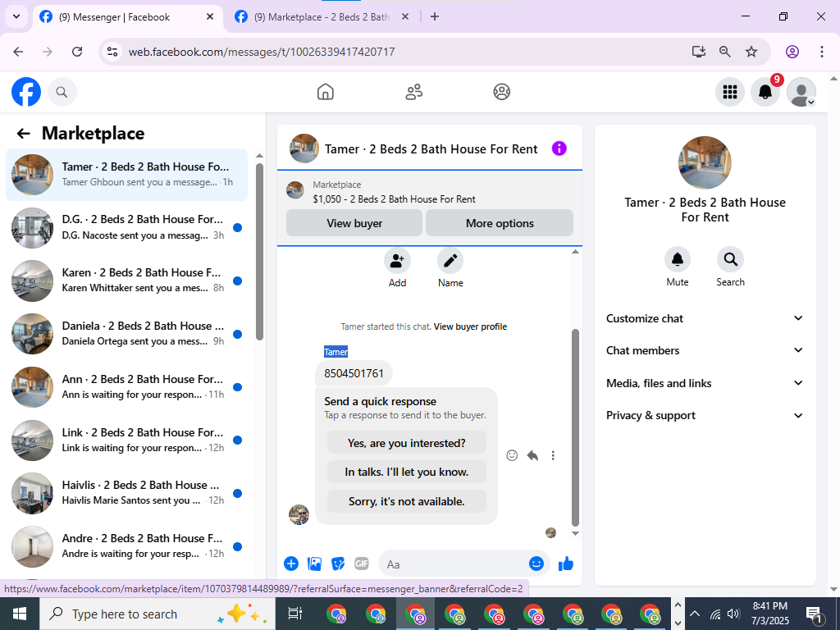Open Chrome profile icon in toolbar
This screenshot has width=840, height=630.
click(x=792, y=52)
